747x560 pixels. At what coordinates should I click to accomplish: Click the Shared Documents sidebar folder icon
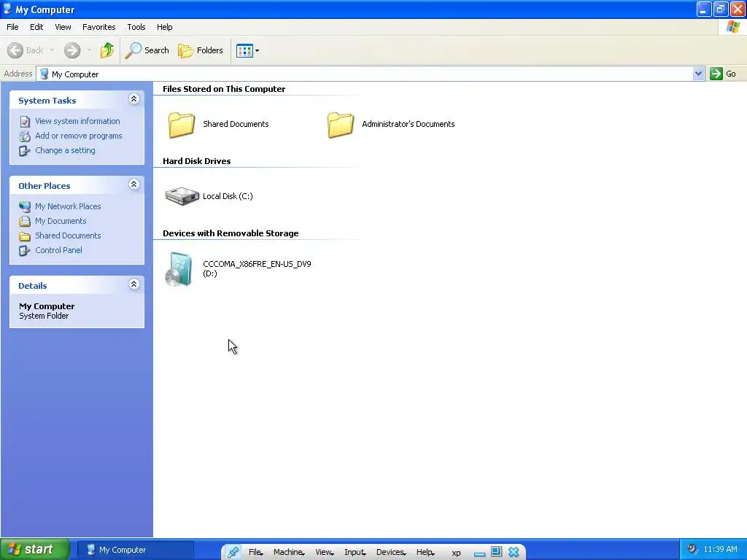point(25,236)
